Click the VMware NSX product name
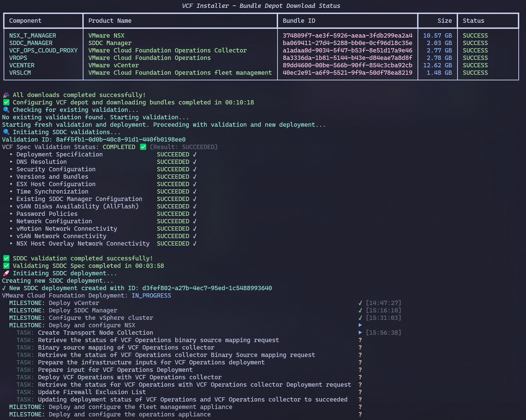This screenshot has width=526, height=420. click(x=106, y=36)
